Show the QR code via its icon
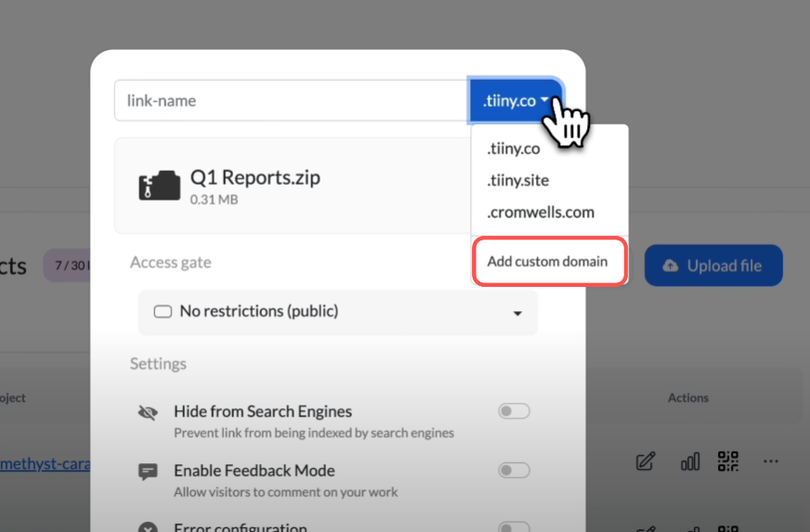 point(728,461)
